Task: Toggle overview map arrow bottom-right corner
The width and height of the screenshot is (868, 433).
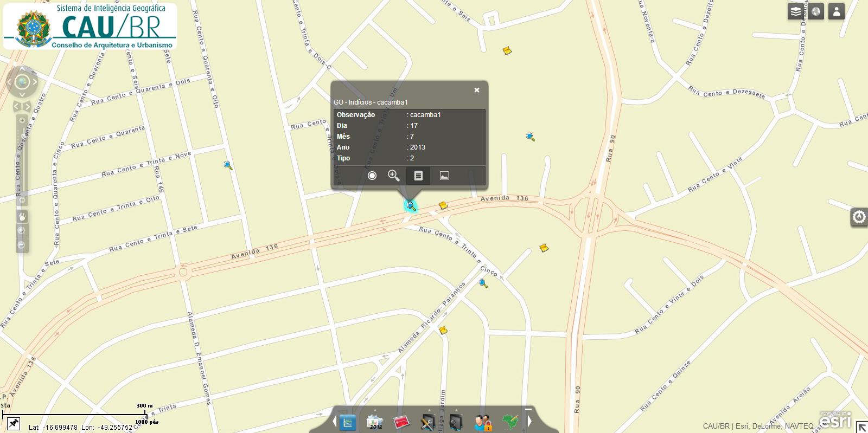Action: click(x=861, y=427)
